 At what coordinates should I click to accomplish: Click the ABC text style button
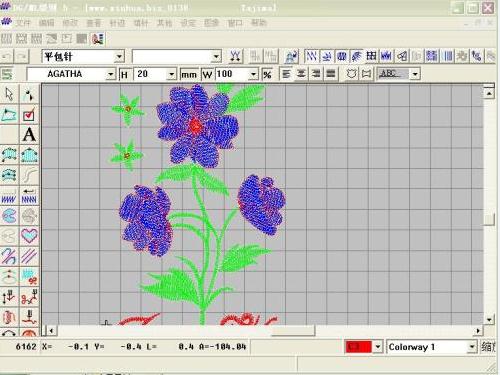tap(393, 74)
